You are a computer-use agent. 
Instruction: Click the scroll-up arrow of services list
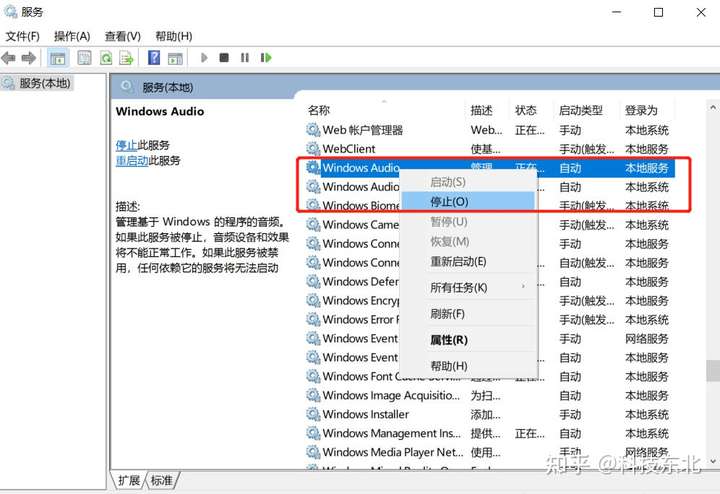713,107
